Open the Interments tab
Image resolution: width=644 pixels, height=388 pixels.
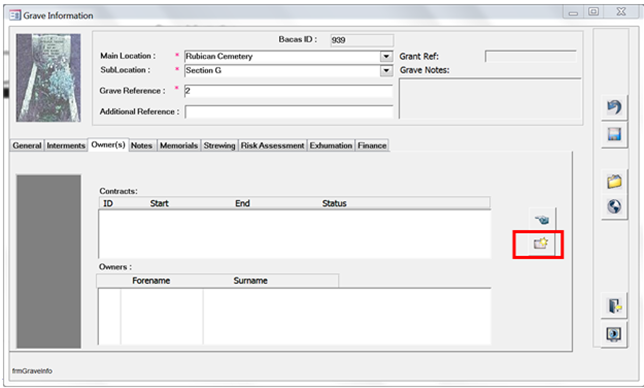click(x=66, y=145)
